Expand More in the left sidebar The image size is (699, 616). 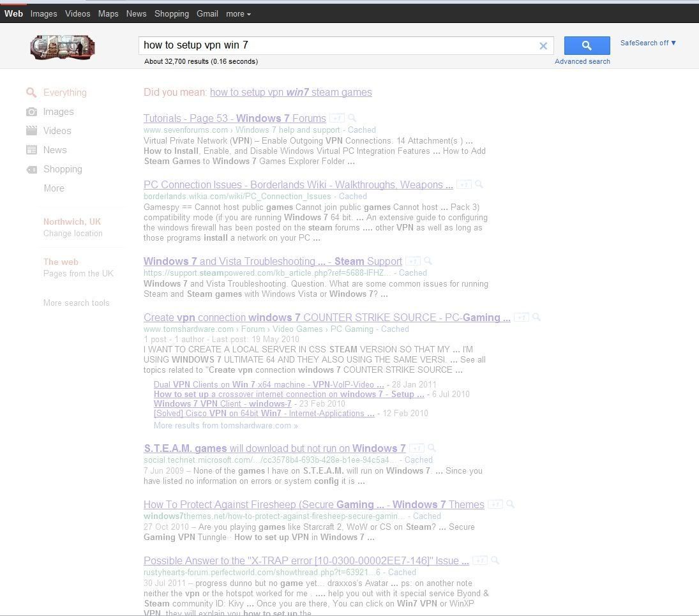[x=54, y=188]
